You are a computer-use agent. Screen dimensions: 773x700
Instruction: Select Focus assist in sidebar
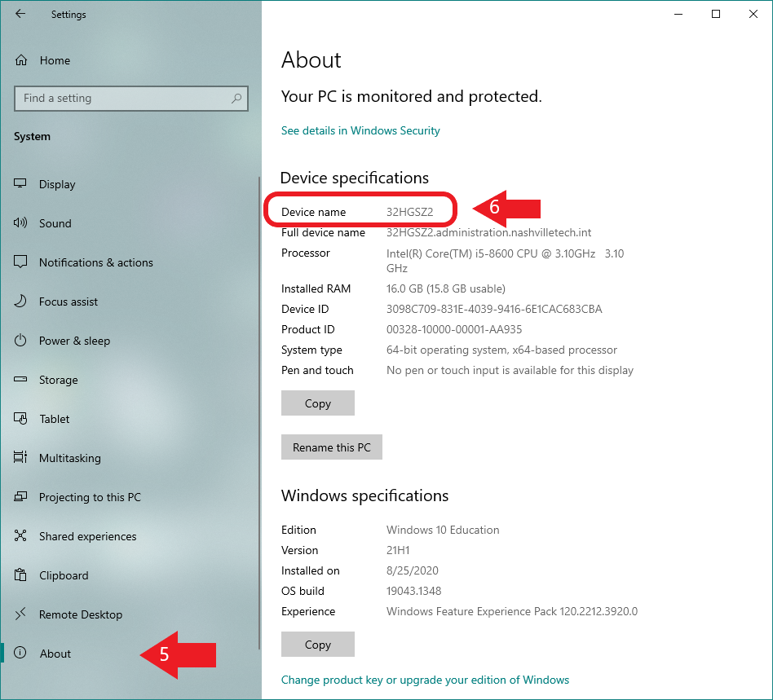130,302
